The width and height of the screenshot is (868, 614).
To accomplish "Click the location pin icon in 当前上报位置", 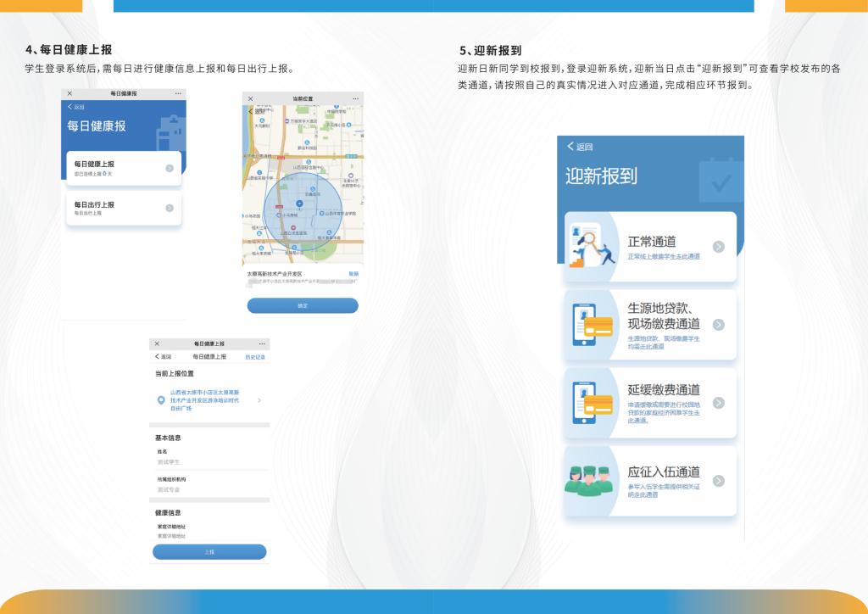I will point(161,399).
